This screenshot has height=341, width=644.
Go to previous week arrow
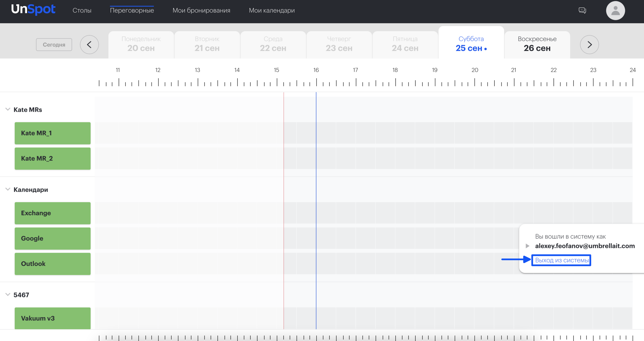tap(89, 45)
